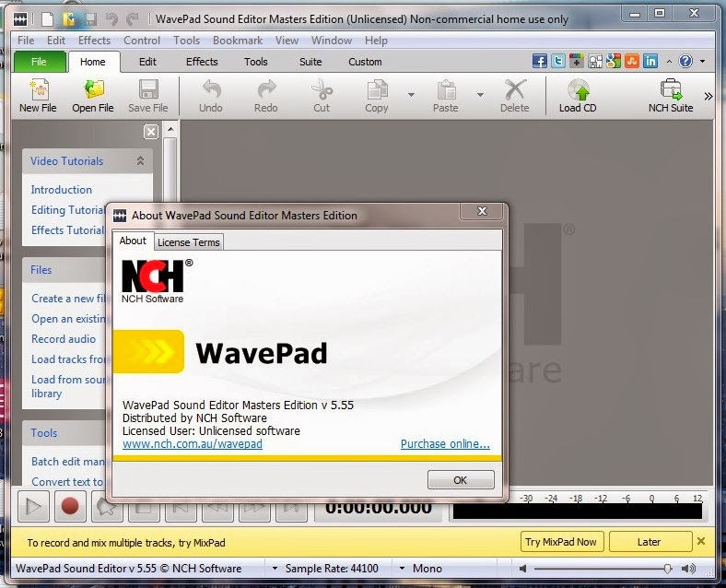This screenshot has width=726, height=588.
Task: Click the loud speaker icon in status bar
Action: click(688, 569)
